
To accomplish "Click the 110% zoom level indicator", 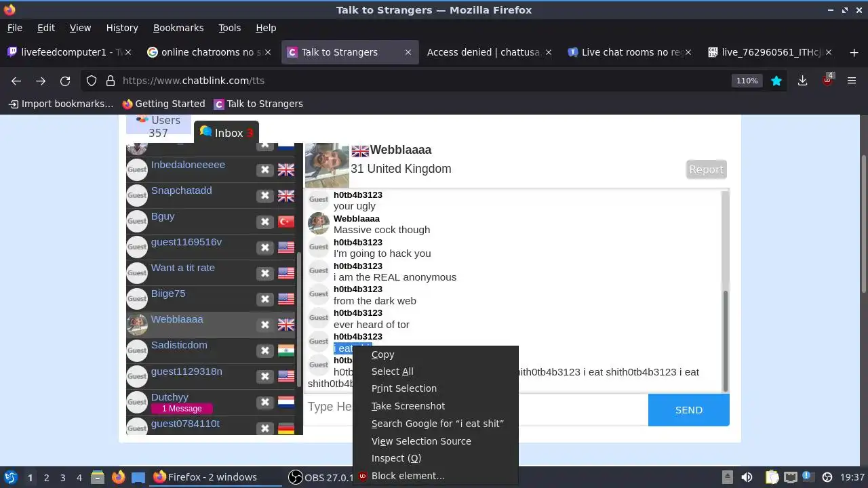I will tap(747, 81).
